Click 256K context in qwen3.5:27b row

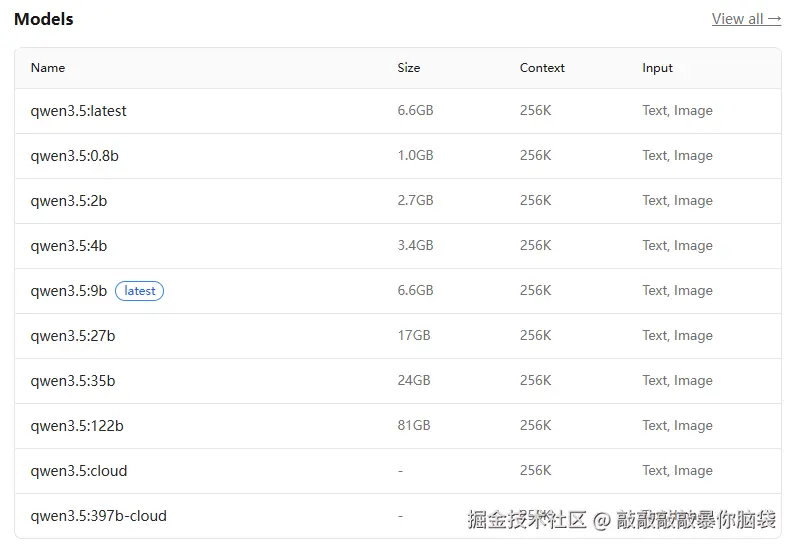(x=535, y=335)
